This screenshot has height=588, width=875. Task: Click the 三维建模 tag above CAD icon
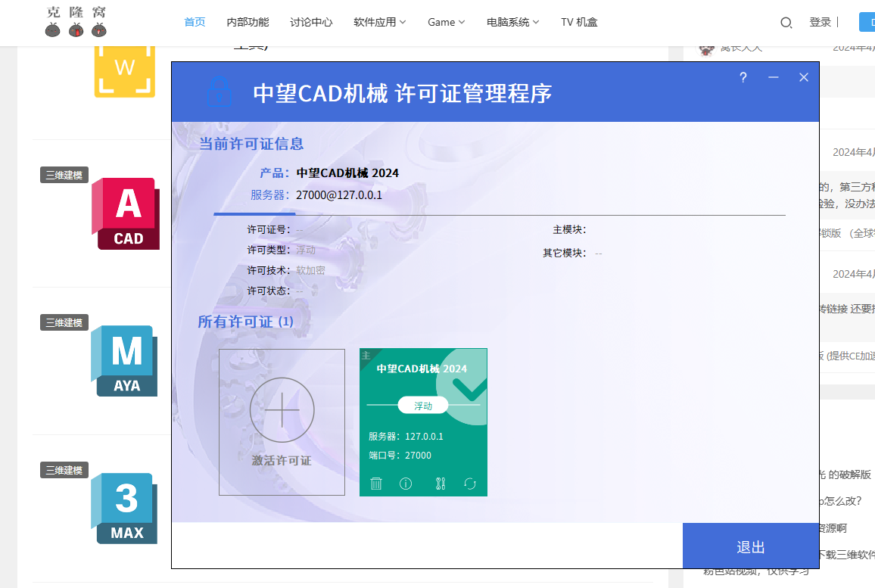click(x=64, y=175)
